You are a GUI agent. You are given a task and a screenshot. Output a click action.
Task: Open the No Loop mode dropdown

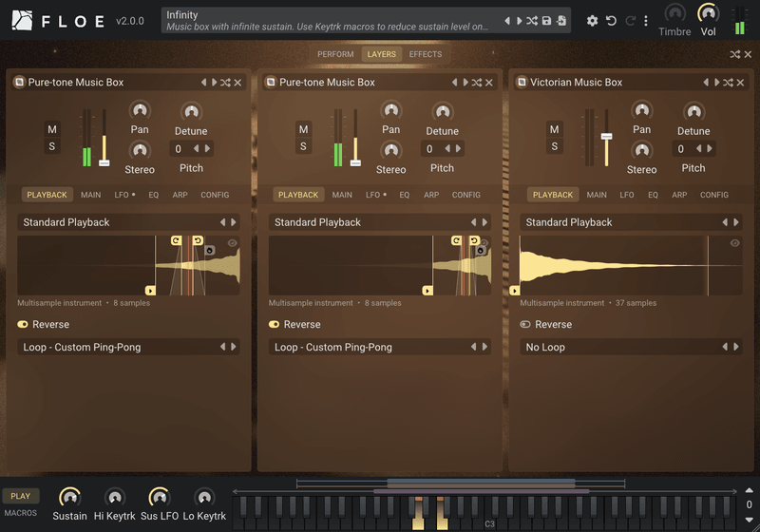[x=631, y=347]
